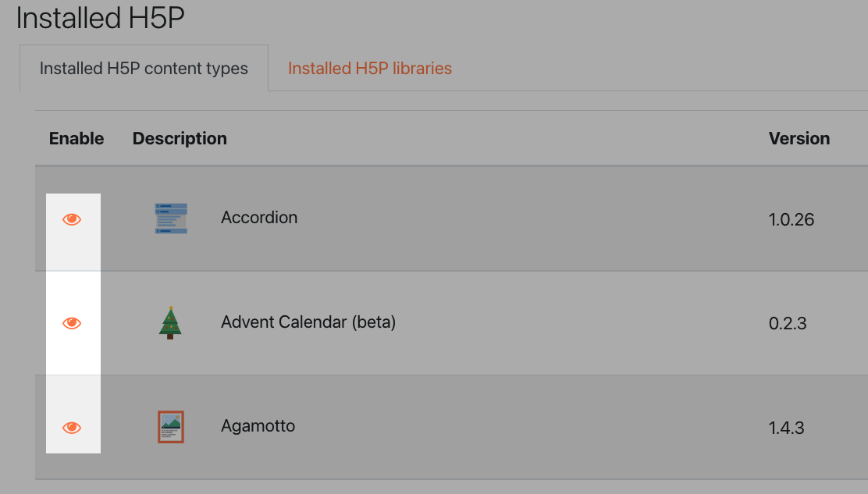The width and height of the screenshot is (868, 494).
Task: Click the Enable column header
Action: tap(76, 138)
